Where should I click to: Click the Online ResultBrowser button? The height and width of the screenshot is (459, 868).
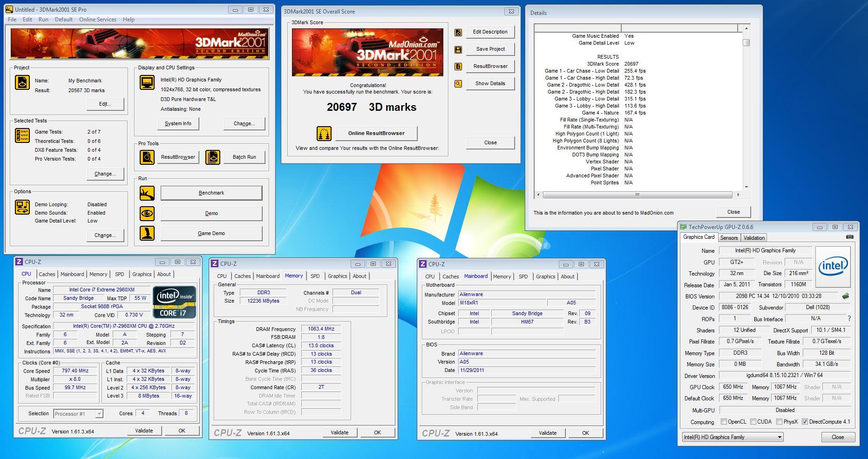[376, 133]
